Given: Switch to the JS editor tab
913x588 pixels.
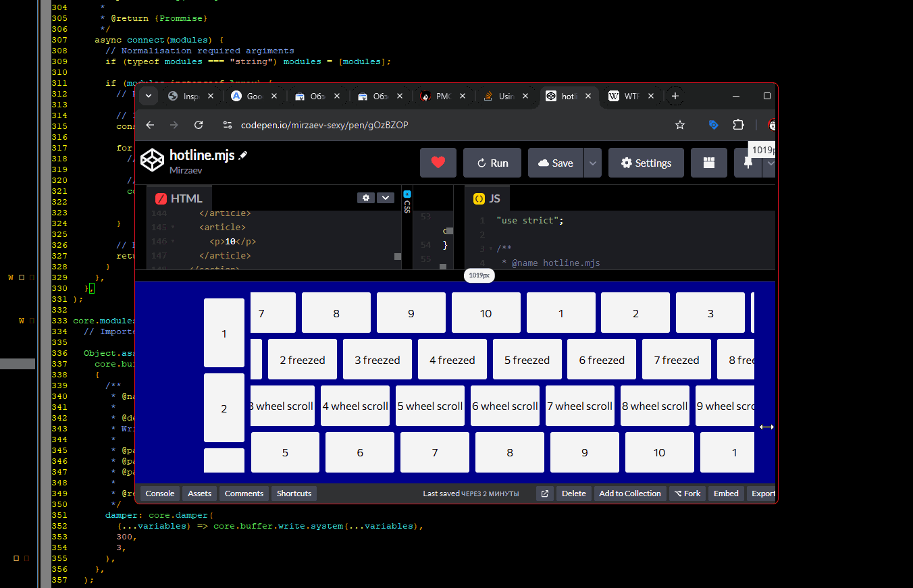Looking at the screenshot, I should pyautogui.click(x=487, y=198).
